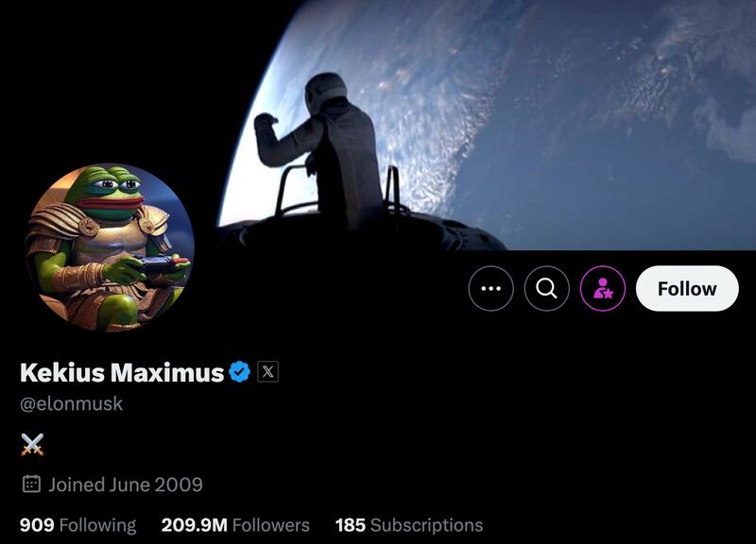This screenshot has height=544, width=756.
Task: Click the blue verified checkmark badge
Action: 240,371
